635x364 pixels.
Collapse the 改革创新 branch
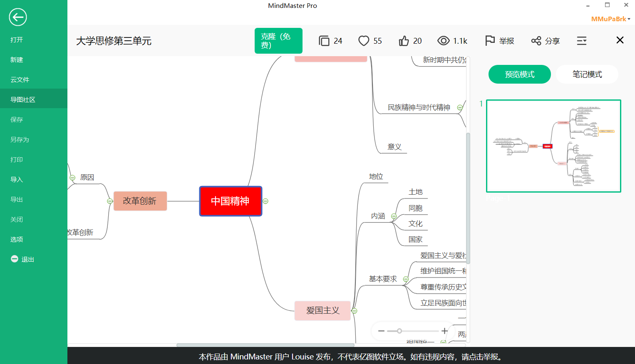pyautogui.click(x=110, y=201)
